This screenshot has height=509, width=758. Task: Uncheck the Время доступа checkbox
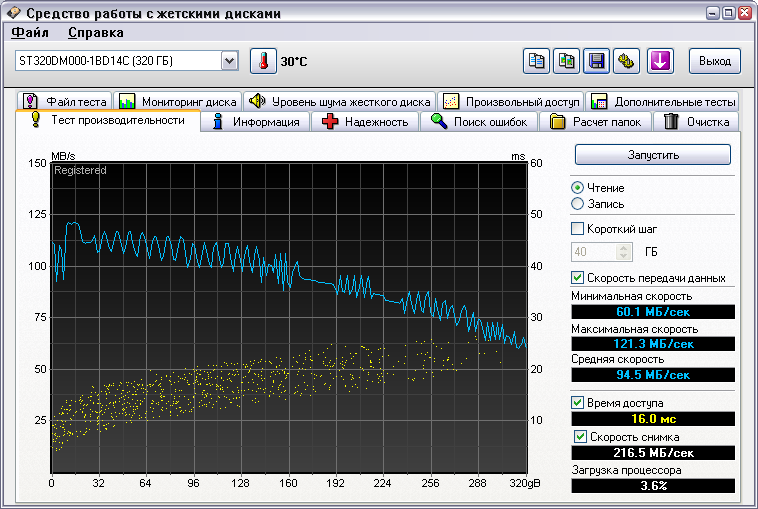tap(577, 403)
